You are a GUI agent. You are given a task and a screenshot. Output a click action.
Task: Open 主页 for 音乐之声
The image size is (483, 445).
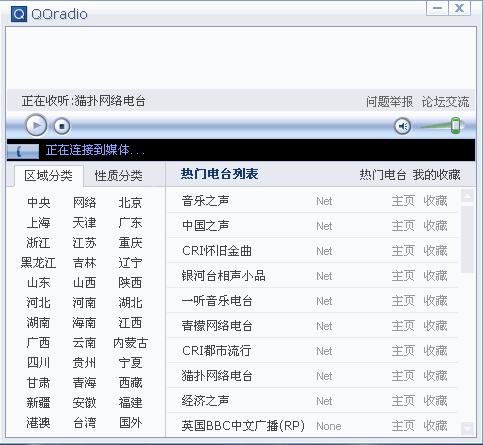coord(403,201)
